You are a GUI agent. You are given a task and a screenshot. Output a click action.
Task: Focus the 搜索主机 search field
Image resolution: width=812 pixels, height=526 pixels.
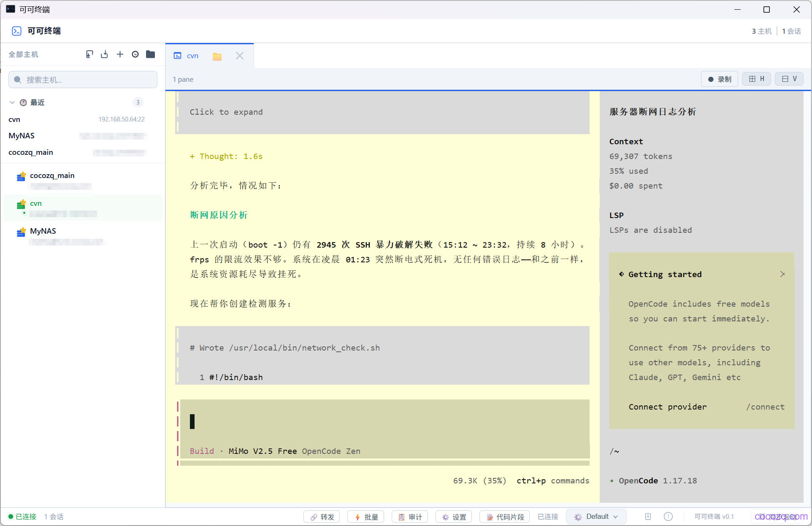tap(83, 80)
